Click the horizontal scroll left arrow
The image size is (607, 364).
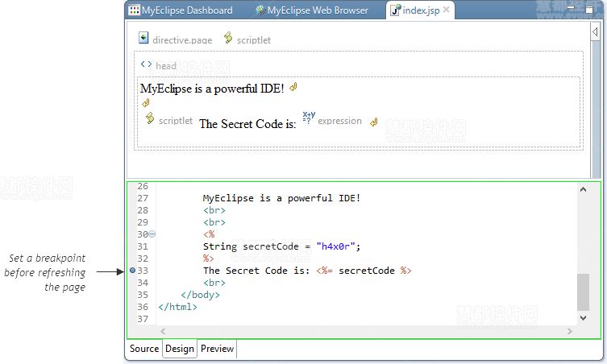coord(163,331)
